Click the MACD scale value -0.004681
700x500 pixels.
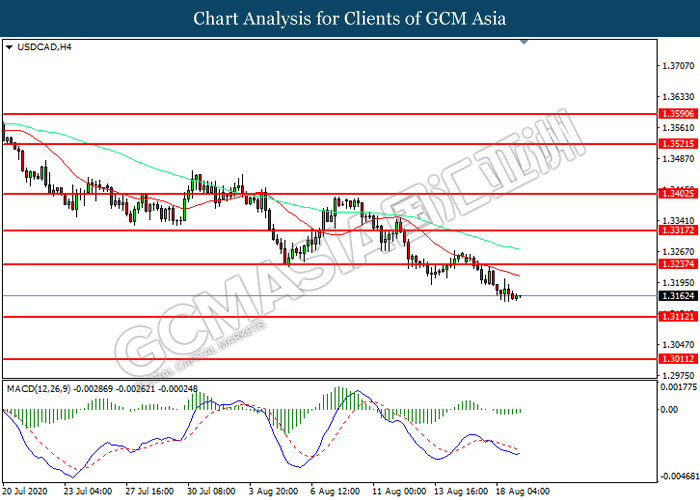pos(679,476)
